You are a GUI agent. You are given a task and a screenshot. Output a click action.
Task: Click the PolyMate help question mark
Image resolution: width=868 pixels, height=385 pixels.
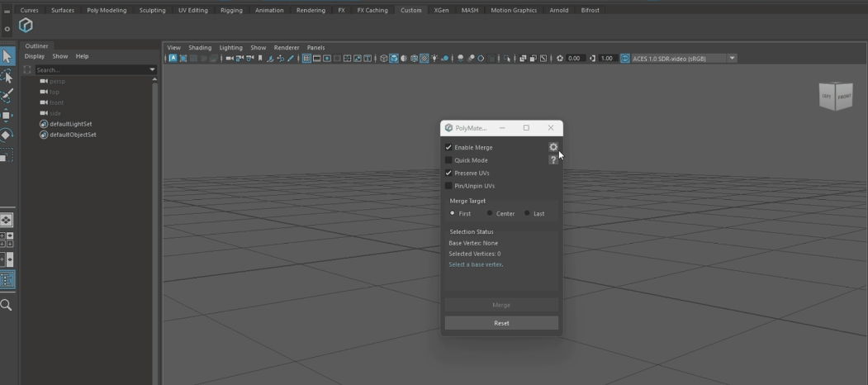(x=553, y=160)
